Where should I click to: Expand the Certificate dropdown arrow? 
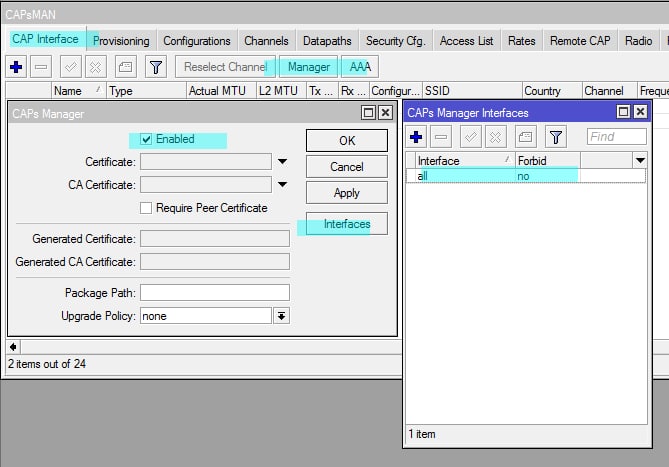click(x=282, y=162)
